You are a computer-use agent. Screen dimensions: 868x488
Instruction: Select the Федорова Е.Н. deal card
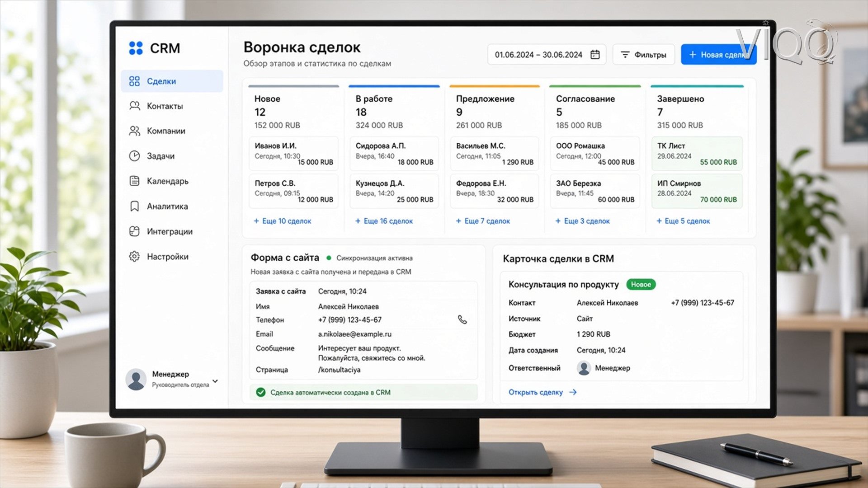tap(495, 191)
